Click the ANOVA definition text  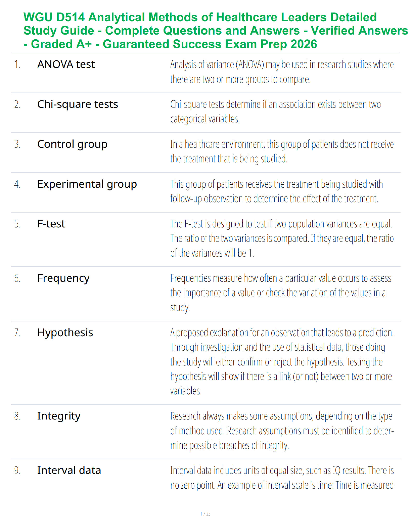pos(282,72)
